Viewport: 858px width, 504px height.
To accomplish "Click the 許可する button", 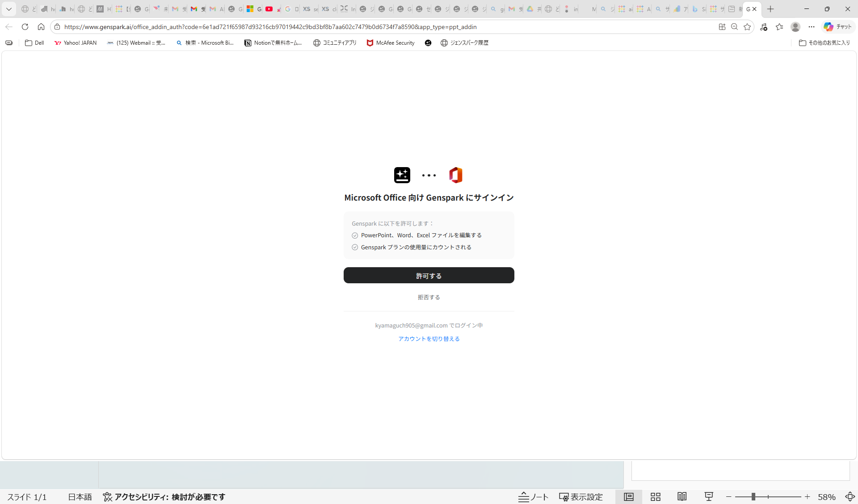I will coord(429,275).
